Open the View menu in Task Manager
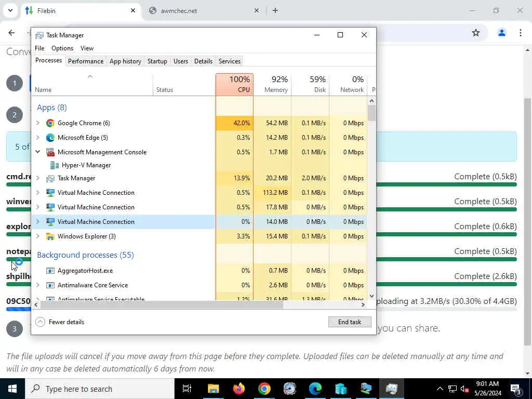 pos(87,48)
